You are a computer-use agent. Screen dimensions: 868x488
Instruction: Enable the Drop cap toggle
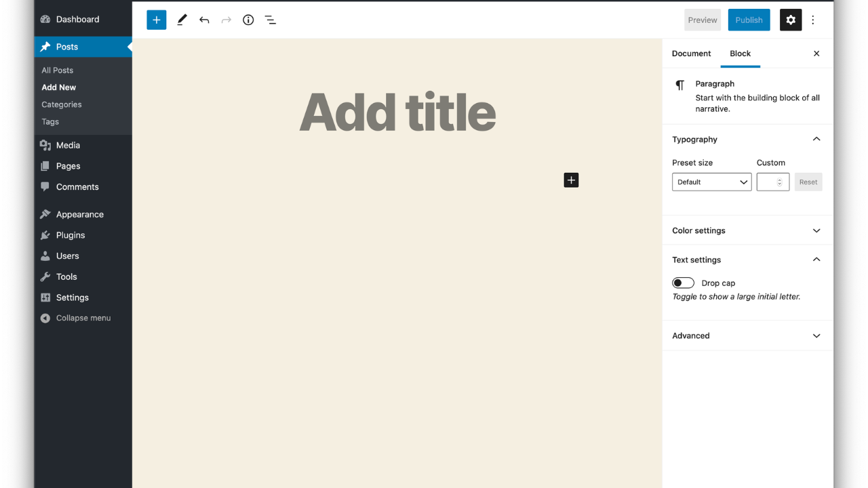click(x=683, y=283)
